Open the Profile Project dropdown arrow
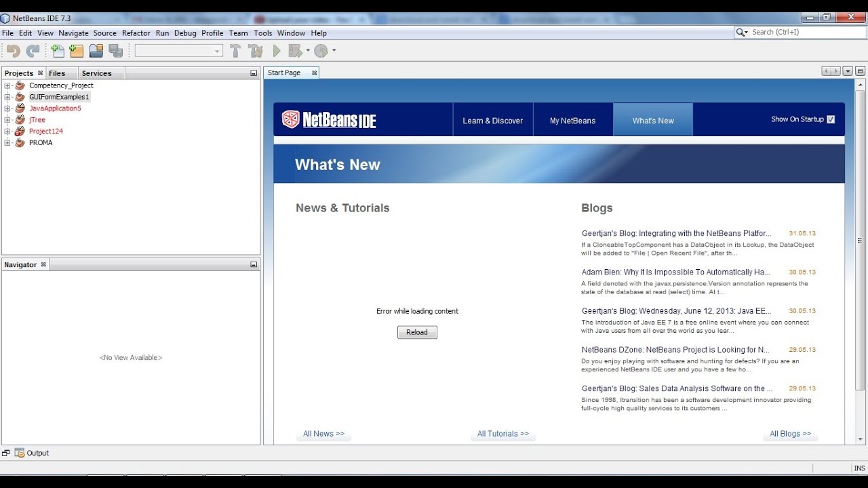The width and height of the screenshot is (868, 488). [x=334, y=51]
